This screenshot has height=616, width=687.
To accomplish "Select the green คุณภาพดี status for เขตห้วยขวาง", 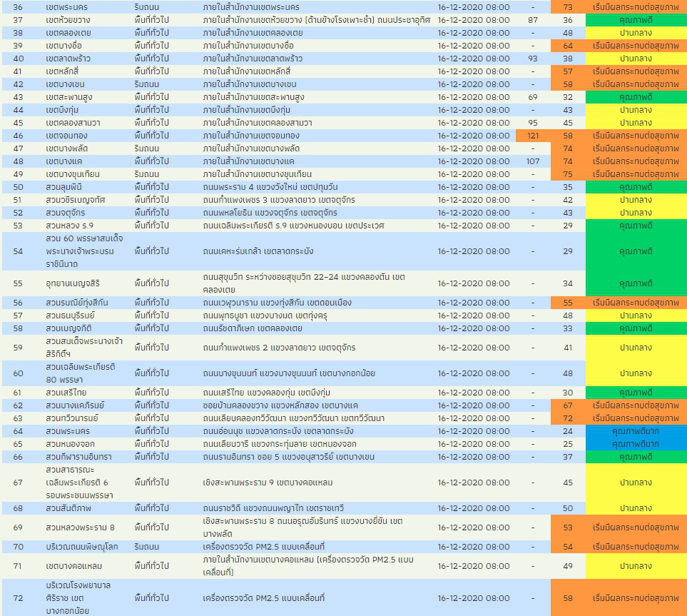I will pos(636,20).
